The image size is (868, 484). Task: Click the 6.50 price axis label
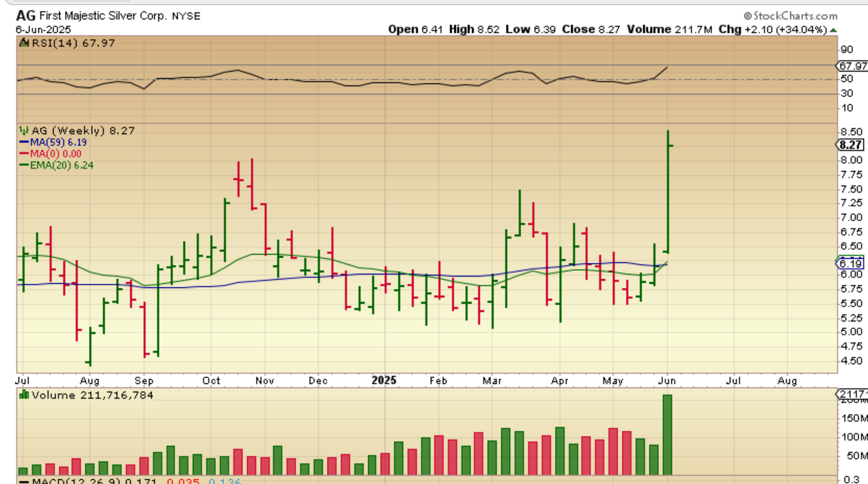point(852,246)
